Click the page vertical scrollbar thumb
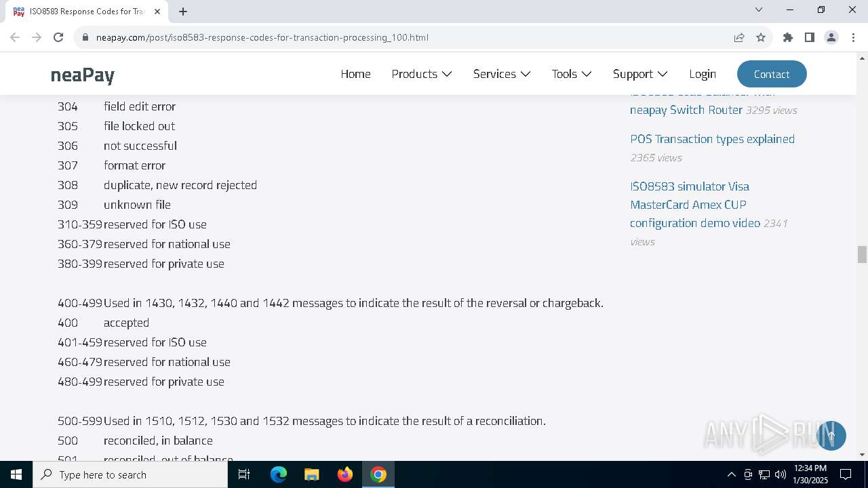868x488 pixels. (862, 255)
